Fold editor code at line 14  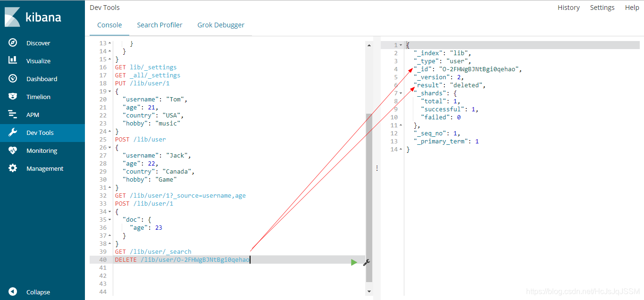click(110, 51)
